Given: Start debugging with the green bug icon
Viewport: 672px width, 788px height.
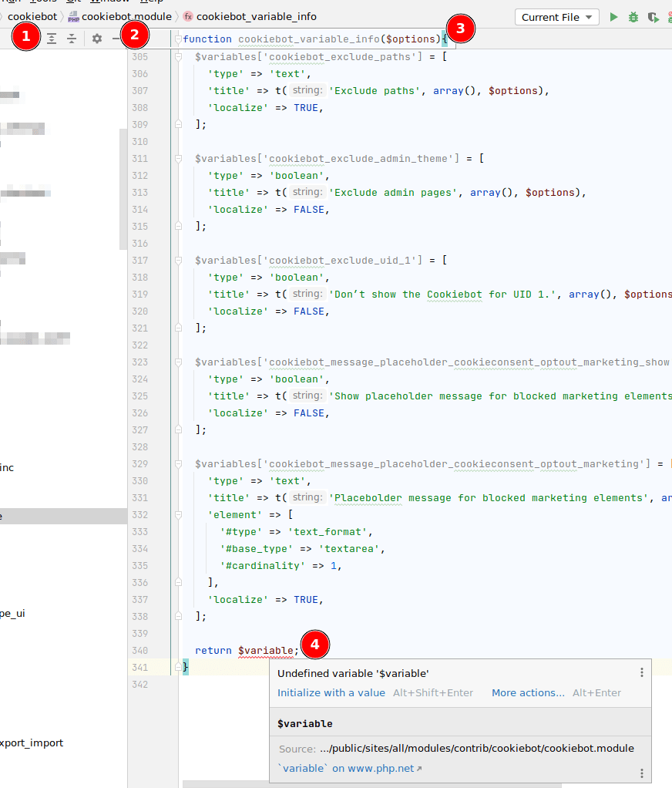Looking at the screenshot, I should click(x=633, y=17).
